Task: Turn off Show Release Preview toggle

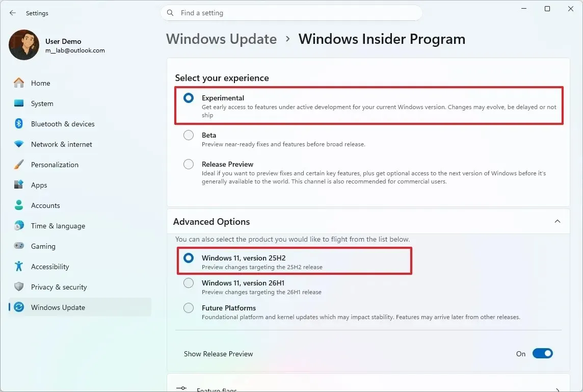Action: (542, 353)
